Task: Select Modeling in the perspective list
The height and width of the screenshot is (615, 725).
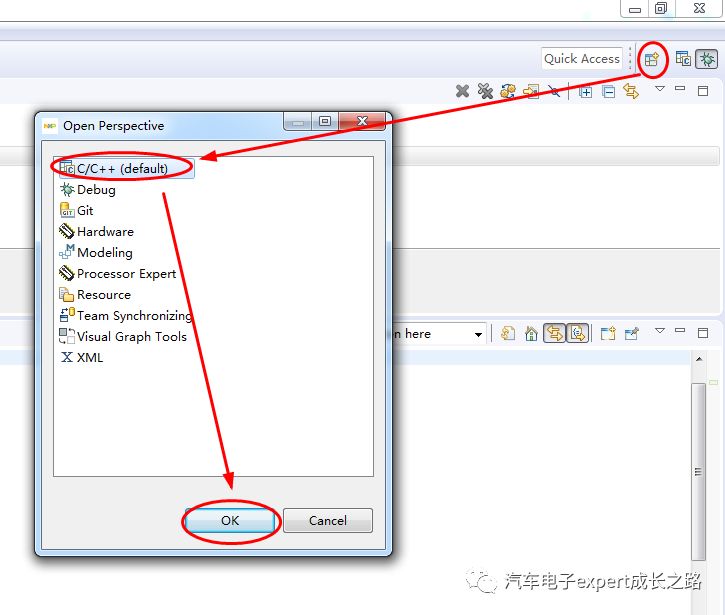Action: point(96,252)
